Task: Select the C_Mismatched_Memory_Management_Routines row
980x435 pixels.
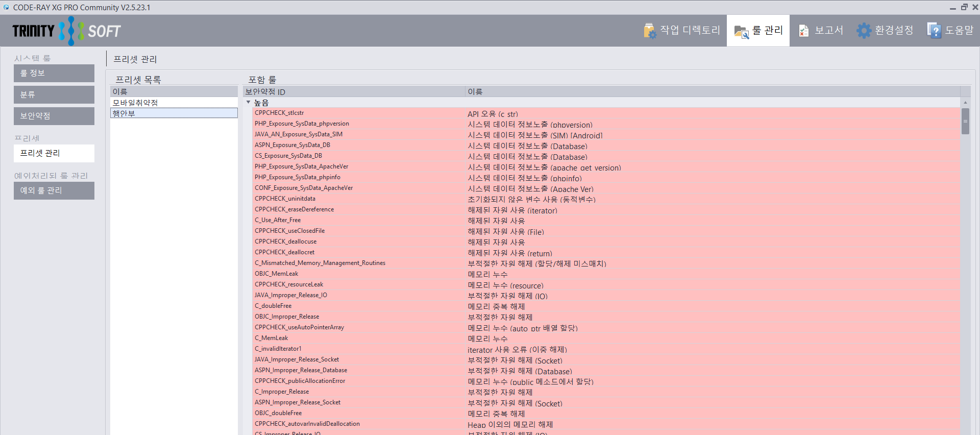Action: (606, 263)
